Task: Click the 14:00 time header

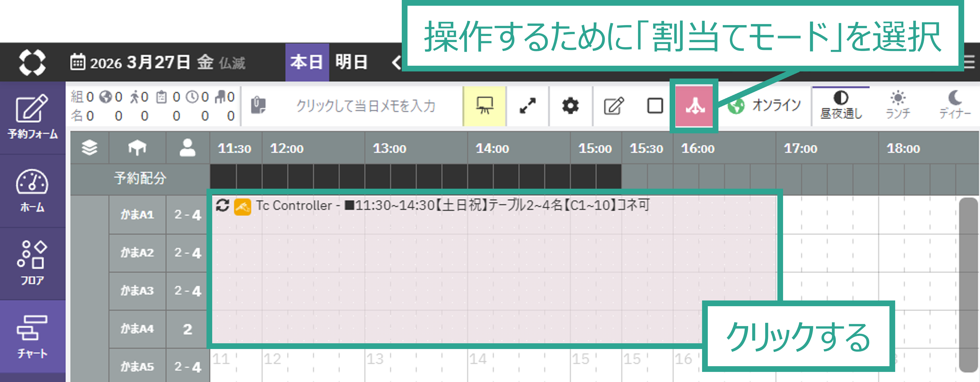Action: point(492,148)
